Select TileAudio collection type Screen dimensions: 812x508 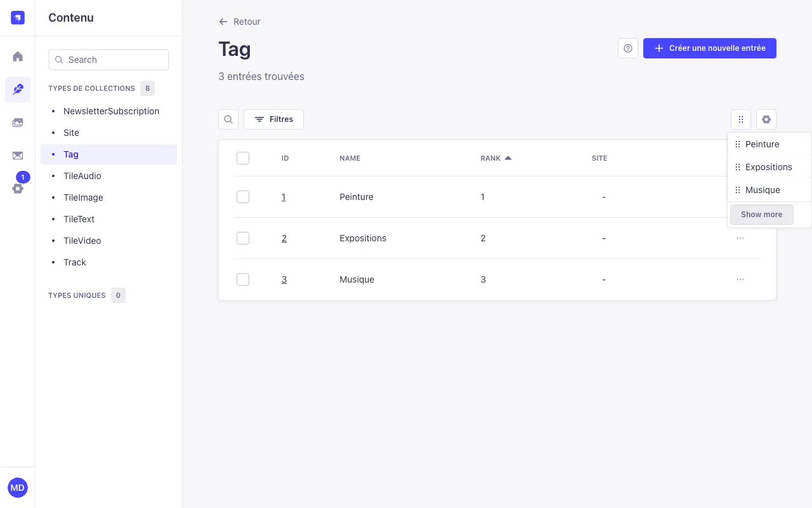(108, 176)
